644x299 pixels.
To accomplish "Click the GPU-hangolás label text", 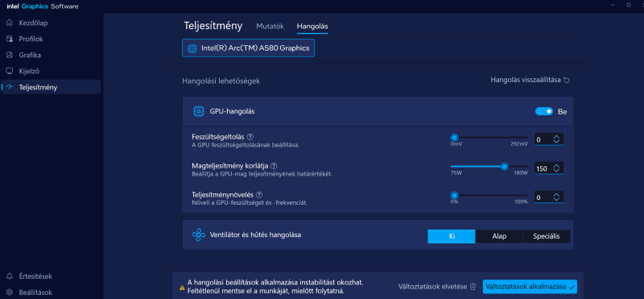I will click(x=232, y=111).
